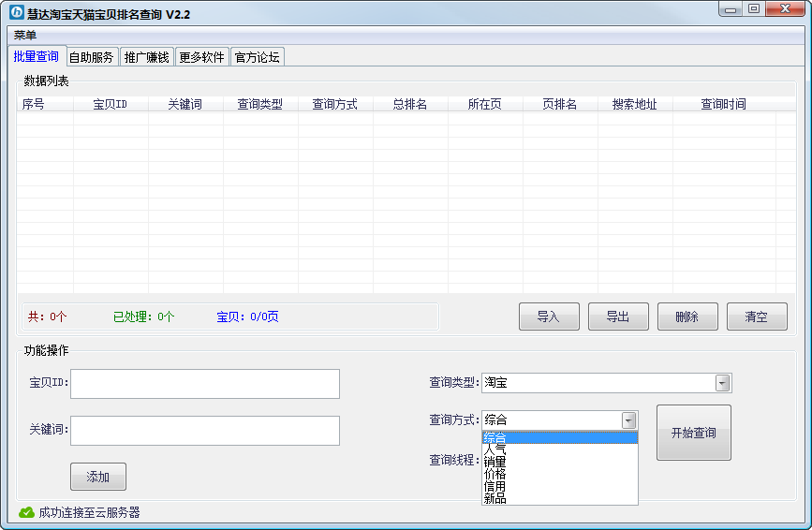Choose 价格 in the query method list
This screenshot has height=530, width=812.
click(x=495, y=474)
